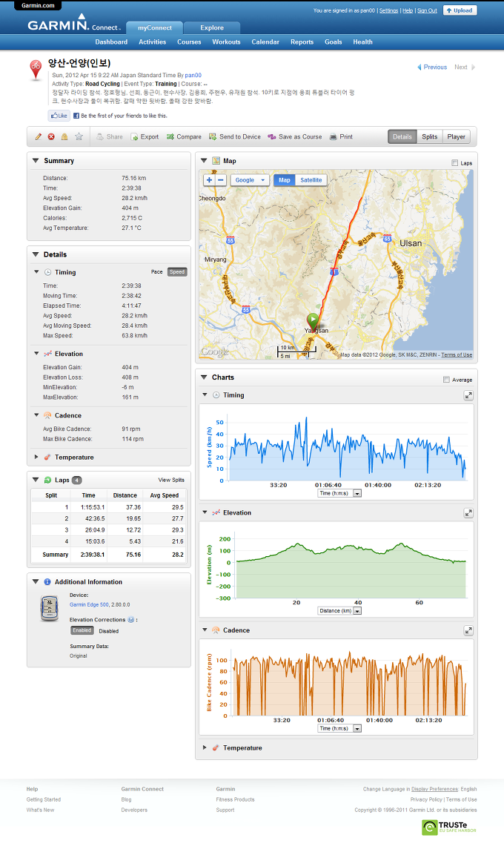504x852 pixels.
Task: Switch to the Player view tab
Action: (457, 136)
